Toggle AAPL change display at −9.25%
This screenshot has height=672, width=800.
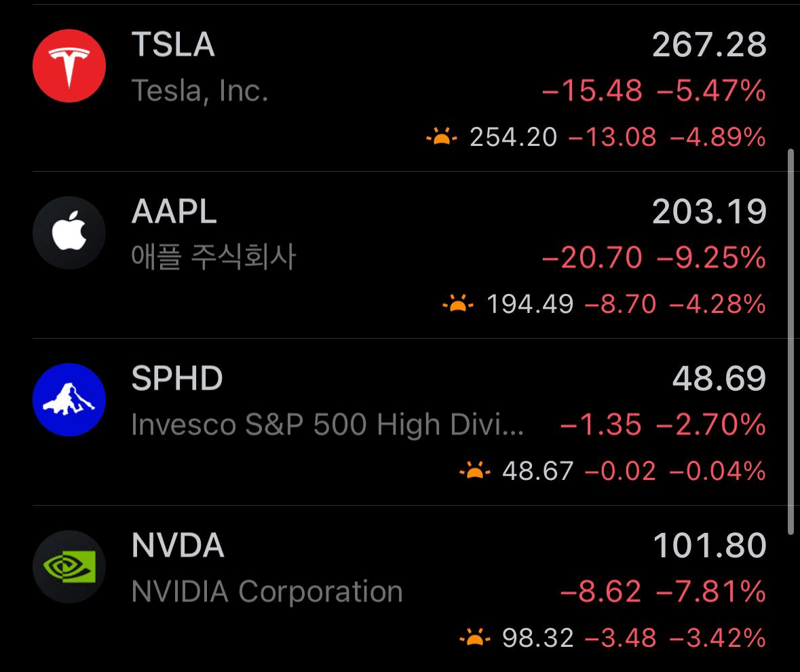[711, 258]
